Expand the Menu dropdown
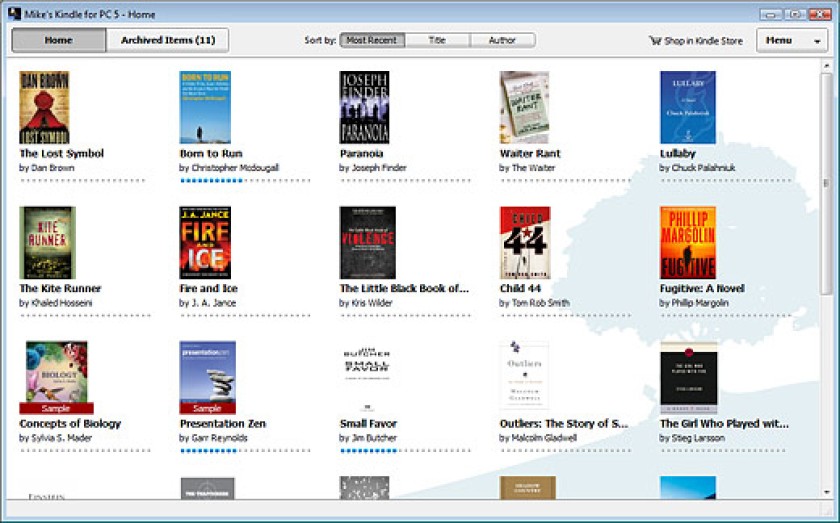Viewport: 840px width, 523px height. pos(792,40)
